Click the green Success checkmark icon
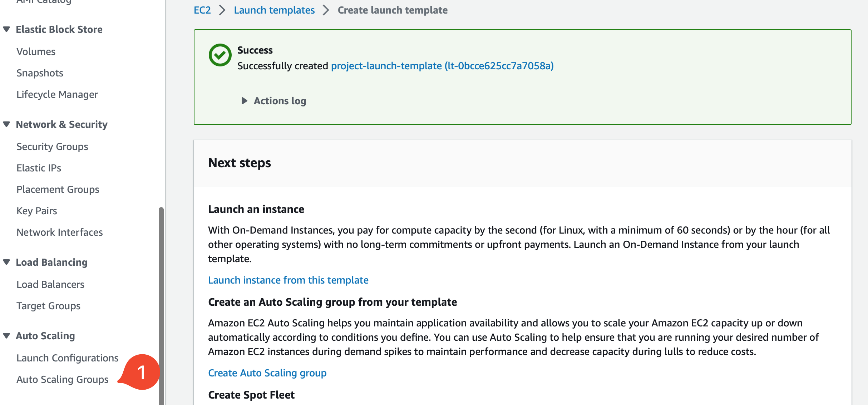The image size is (868, 405). tap(220, 55)
